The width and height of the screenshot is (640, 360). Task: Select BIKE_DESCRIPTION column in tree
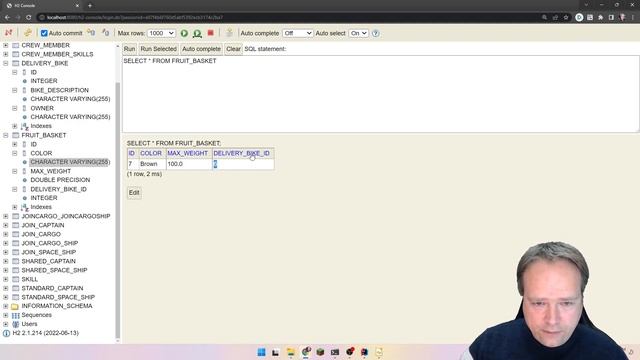coord(60,90)
